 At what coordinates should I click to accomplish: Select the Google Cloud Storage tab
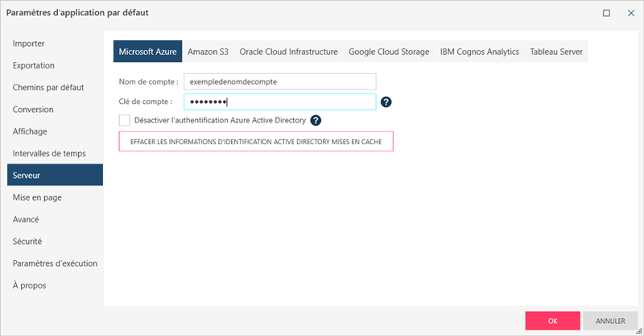389,52
